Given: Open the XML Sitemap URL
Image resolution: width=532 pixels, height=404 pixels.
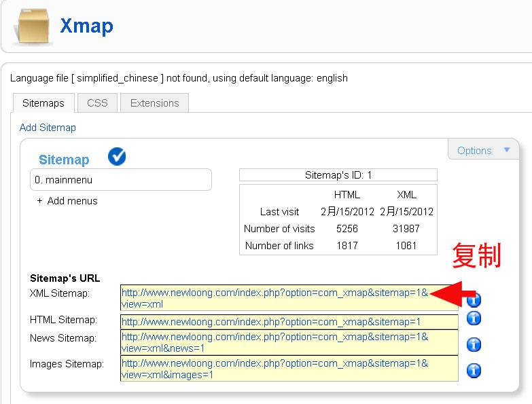Looking at the screenshot, I should pyautogui.click(x=275, y=293).
